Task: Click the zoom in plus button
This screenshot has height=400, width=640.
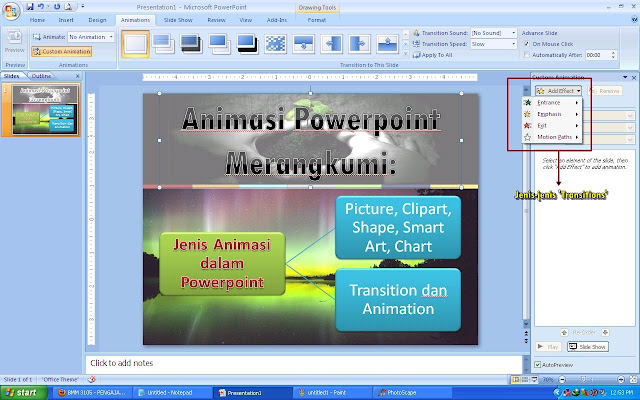Action: click(620, 380)
